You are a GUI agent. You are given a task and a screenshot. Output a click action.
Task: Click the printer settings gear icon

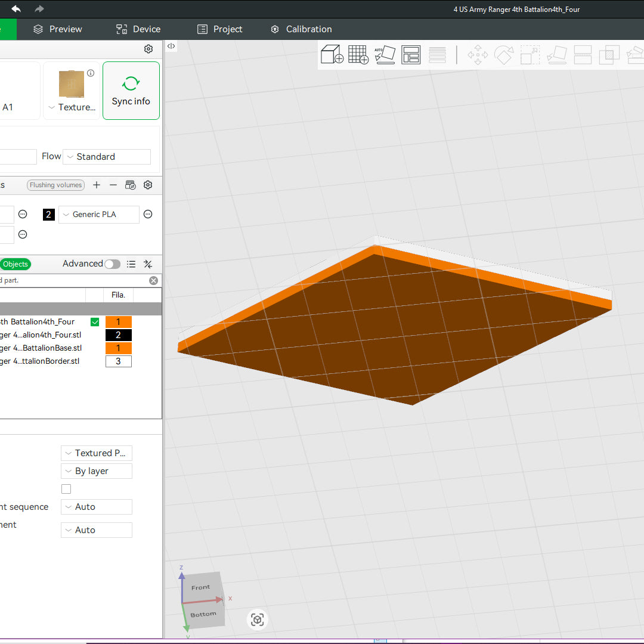pyautogui.click(x=148, y=49)
